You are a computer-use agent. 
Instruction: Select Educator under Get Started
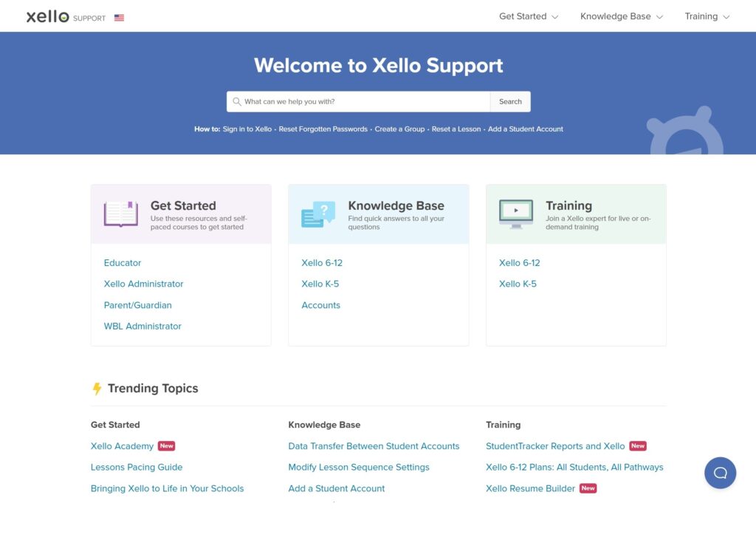(x=123, y=263)
